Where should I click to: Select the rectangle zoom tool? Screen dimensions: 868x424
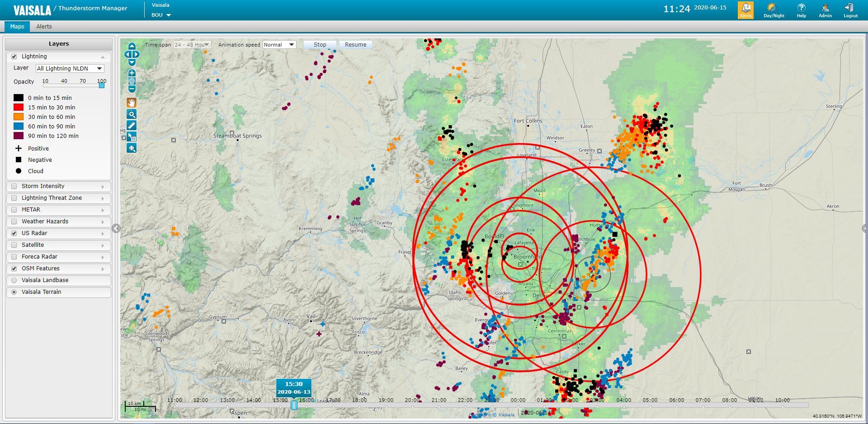pos(131,114)
